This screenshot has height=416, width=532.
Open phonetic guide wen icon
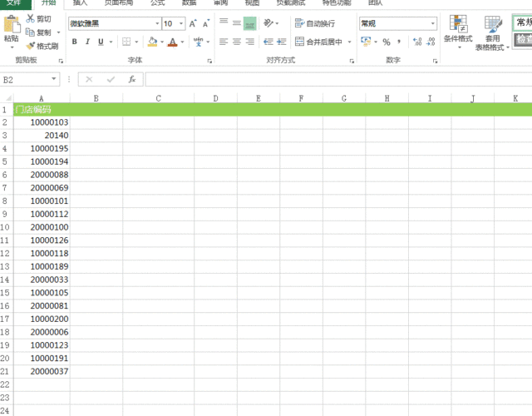198,42
